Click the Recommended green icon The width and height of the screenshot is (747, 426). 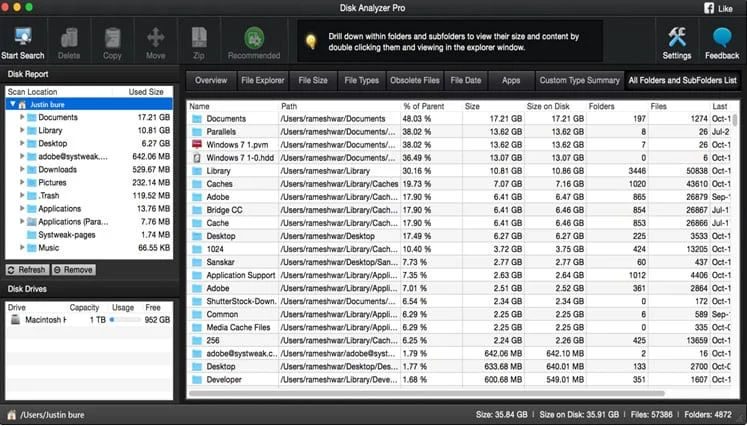click(x=254, y=38)
